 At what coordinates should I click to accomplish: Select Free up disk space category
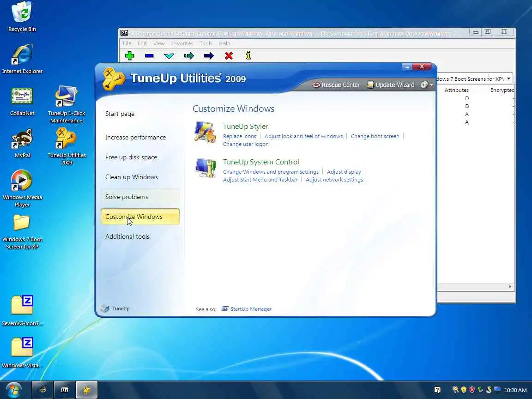(131, 157)
